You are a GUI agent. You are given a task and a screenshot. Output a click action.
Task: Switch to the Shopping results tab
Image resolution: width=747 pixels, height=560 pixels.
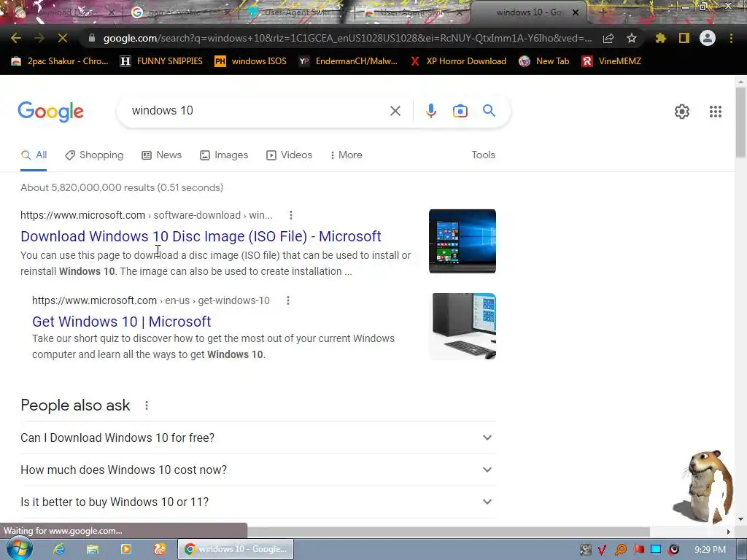(x=94, y=155)
